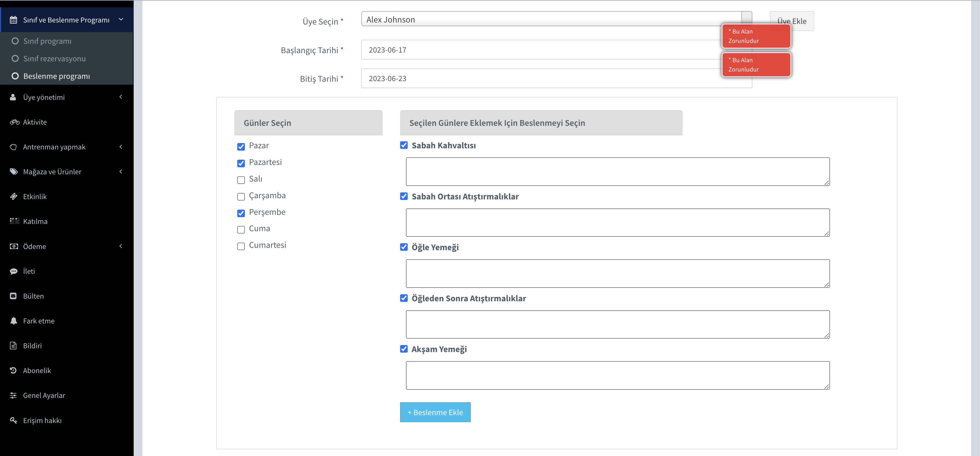Expand the Ödeme submenu arrow
Image resolution: width=980 pixels, height=456 pixels.
point(121,246)
